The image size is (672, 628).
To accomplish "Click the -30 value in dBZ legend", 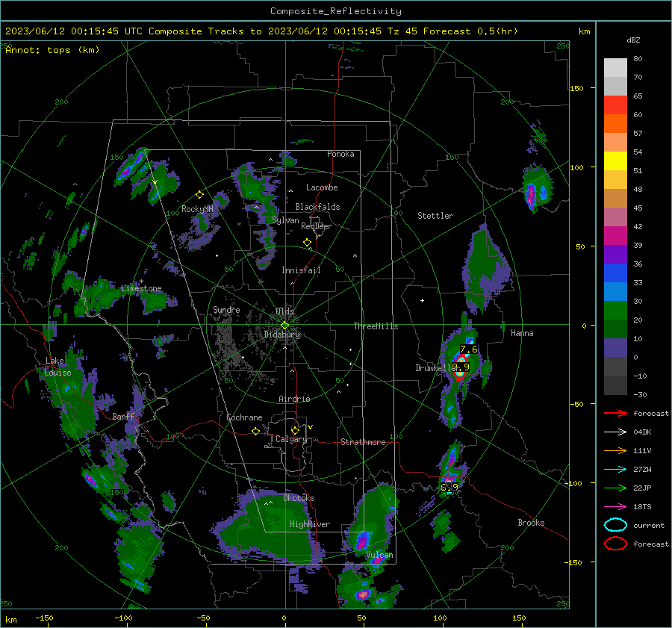I will pyautogui.click(x=640, y=394).
